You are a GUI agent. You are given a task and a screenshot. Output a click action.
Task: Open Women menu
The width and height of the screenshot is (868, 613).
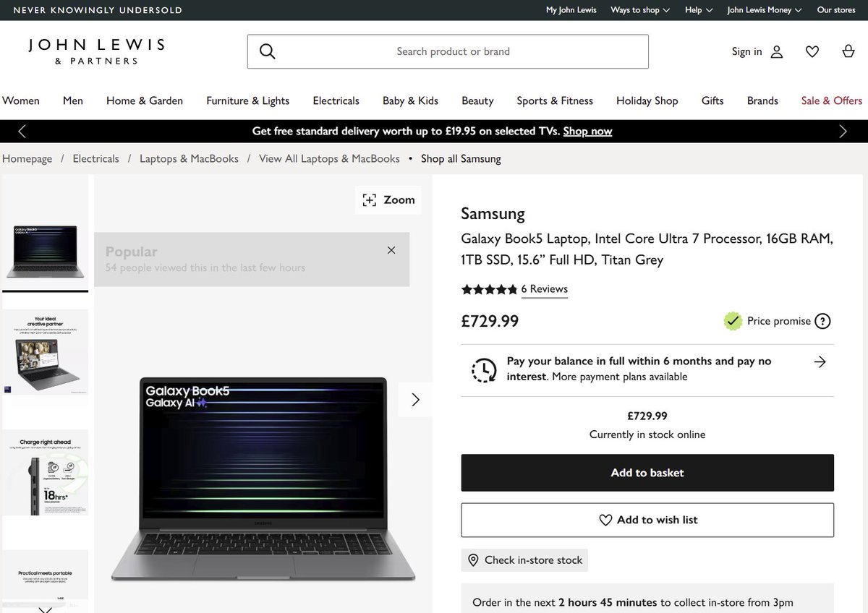(x=21, y=100)
